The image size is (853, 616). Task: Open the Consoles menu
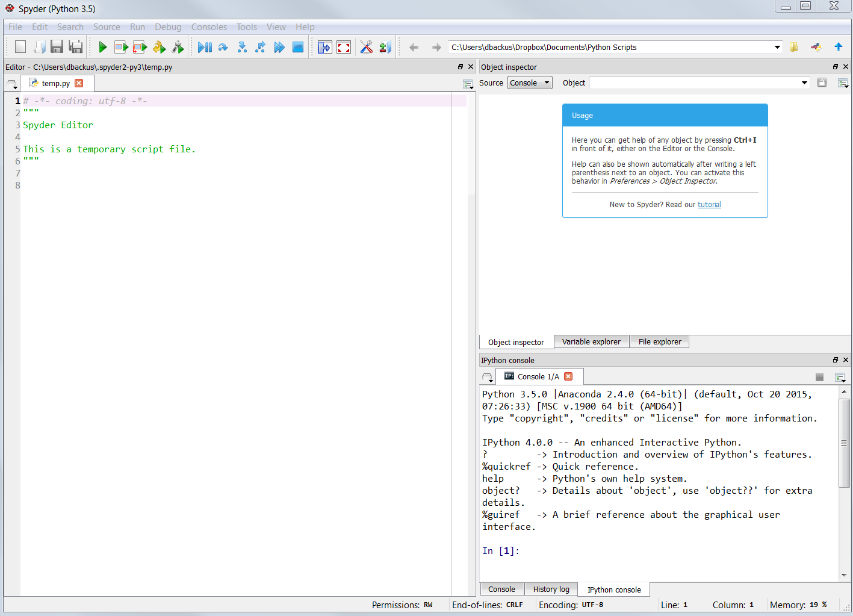209,27
